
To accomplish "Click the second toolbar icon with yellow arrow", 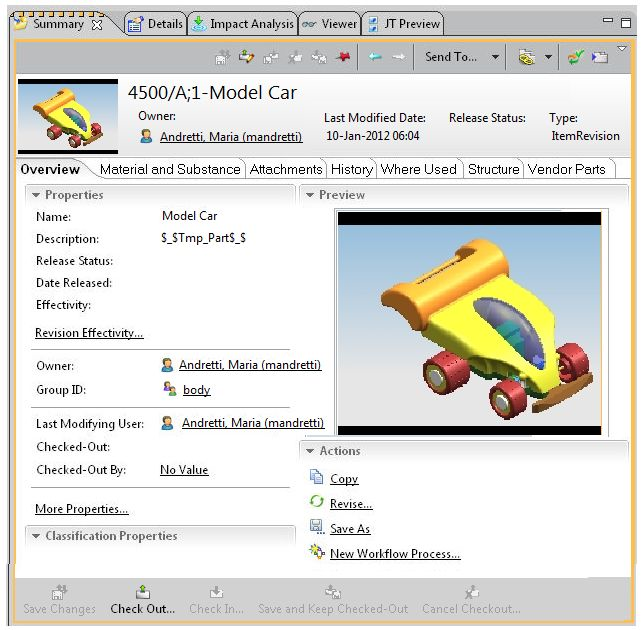I will tap(246, 58).
